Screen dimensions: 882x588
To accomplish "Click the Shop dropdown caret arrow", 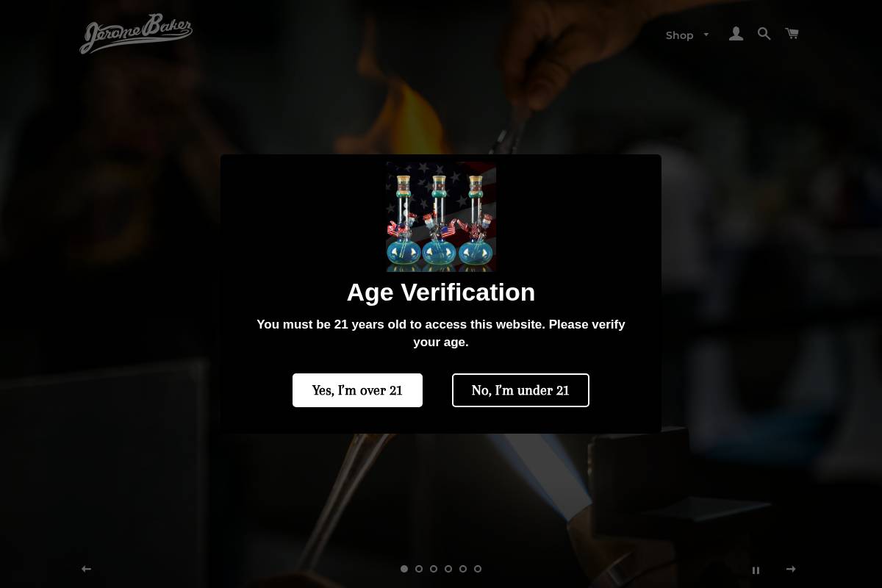I will [x=706, y=35].
